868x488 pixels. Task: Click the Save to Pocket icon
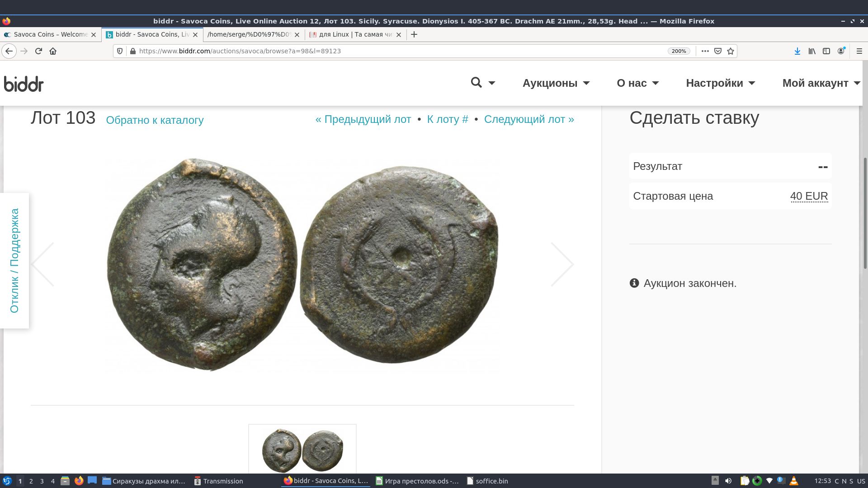tap(718, 51)
